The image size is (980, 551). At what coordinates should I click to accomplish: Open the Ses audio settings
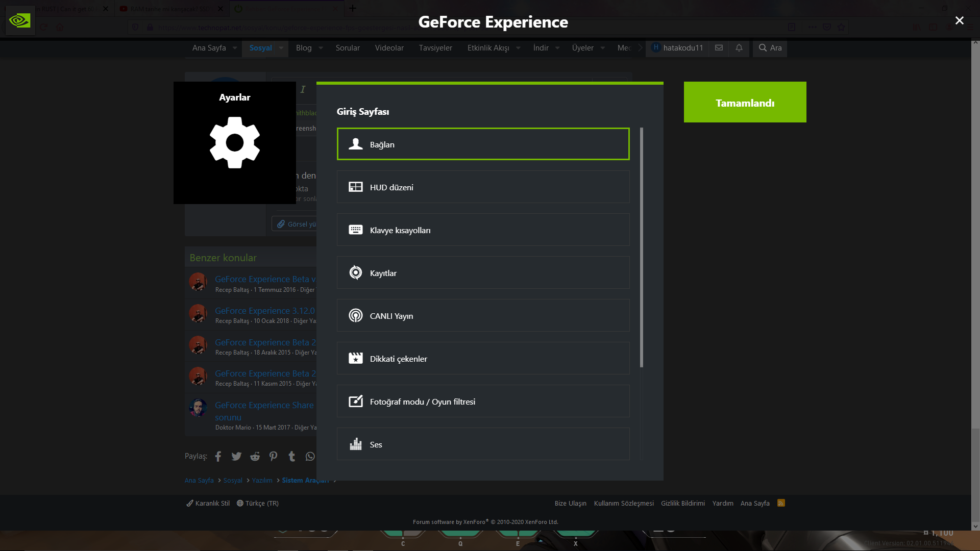[483, 444]
